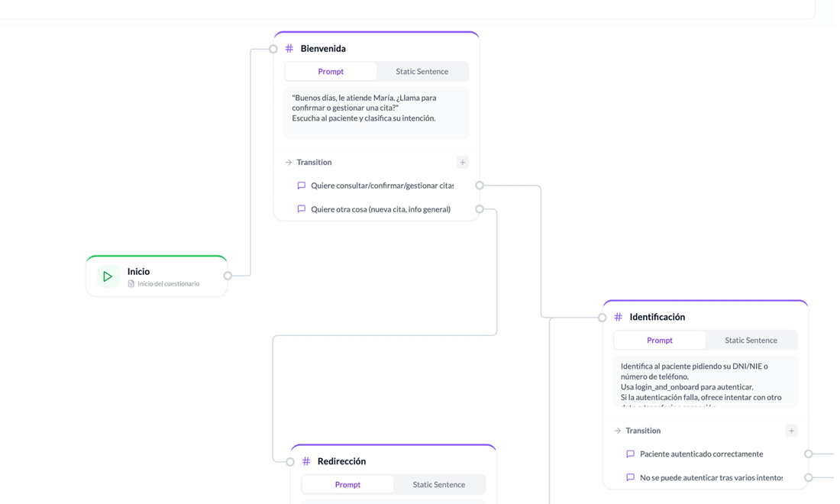Screen dimensions: 840x504
Task: Click the chat icon of 'No se puede autenticar' transition
Action: (631, 477)
